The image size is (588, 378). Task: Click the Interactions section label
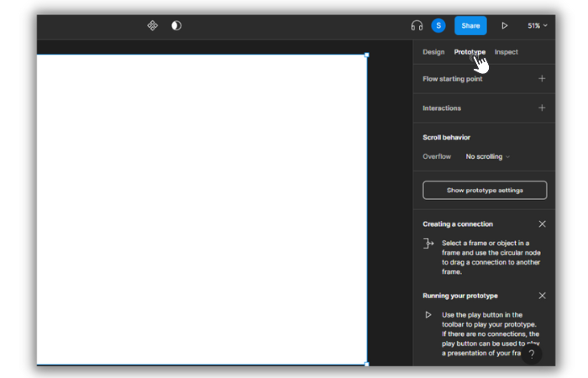click(x=442, y=108)
